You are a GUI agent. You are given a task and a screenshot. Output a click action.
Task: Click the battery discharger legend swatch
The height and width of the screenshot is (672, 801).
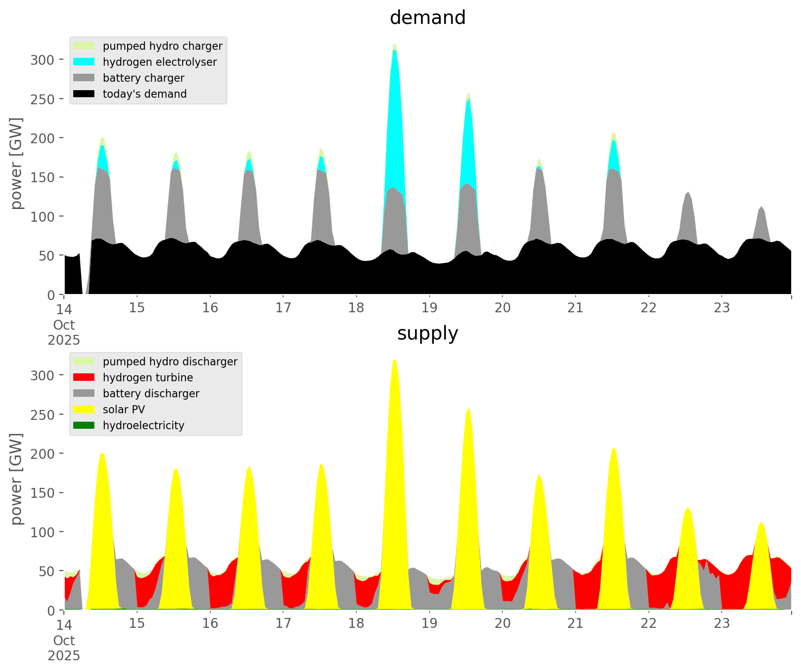pos(84,394)
